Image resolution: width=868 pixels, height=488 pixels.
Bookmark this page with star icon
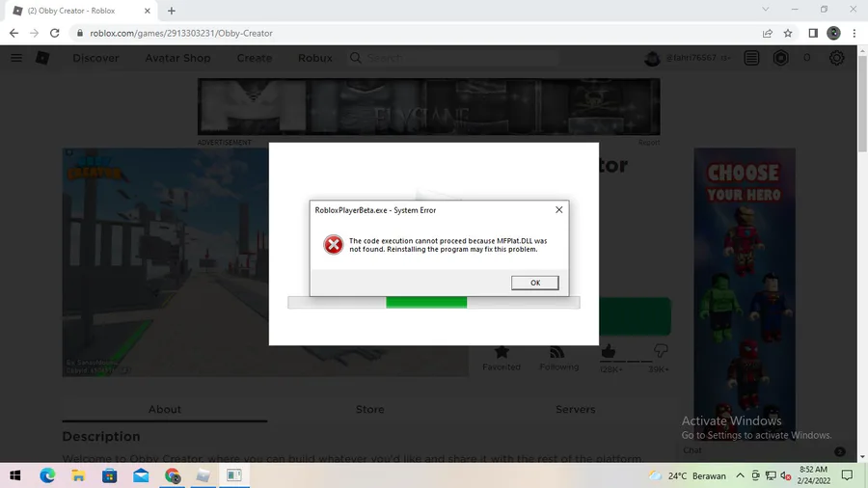[x=788, y=33]
